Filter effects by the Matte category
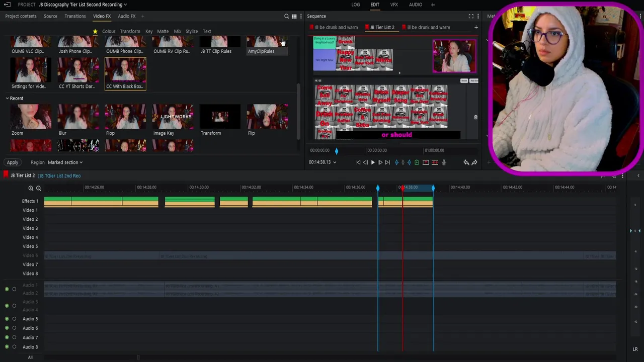The image size is (644, 362). [163, 31]
